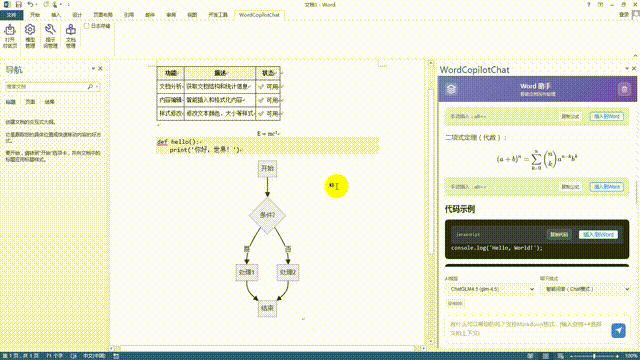Select the 标题 Headings navigation tab

point(11,102)
